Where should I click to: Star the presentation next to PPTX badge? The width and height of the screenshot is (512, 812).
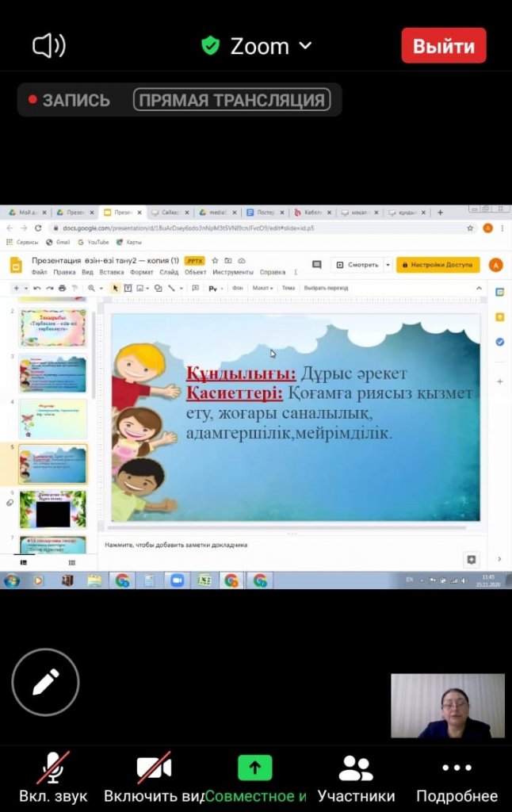tap(215, 260)
